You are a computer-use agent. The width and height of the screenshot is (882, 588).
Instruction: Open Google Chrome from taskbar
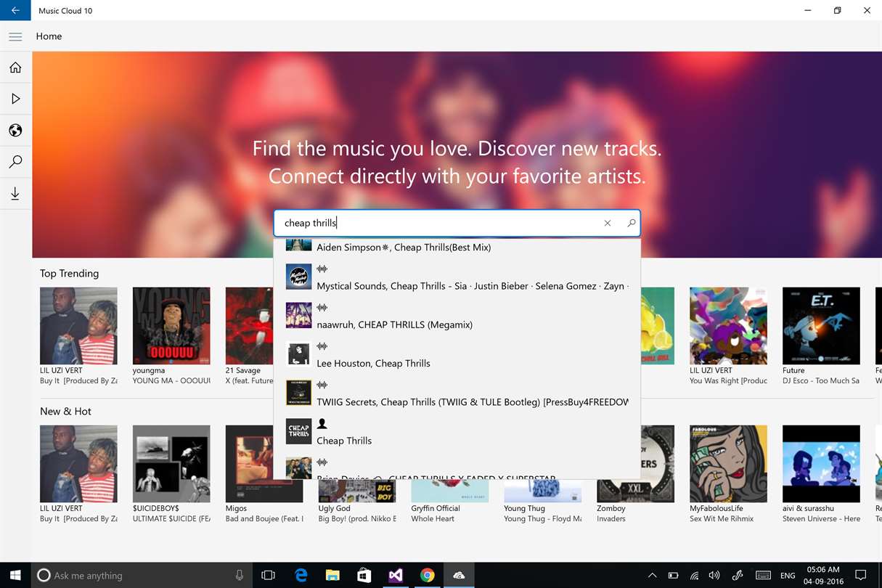(428, 575)
